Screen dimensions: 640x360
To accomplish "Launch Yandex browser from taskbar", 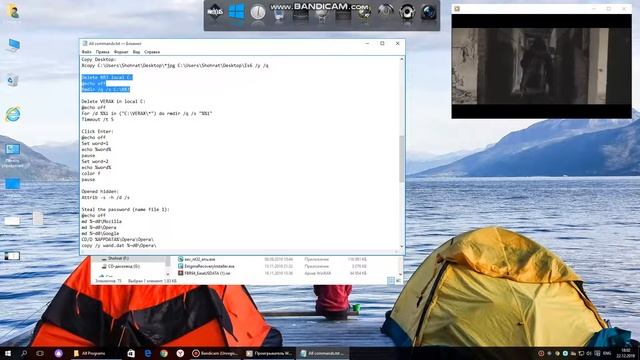I will [180, 353].
